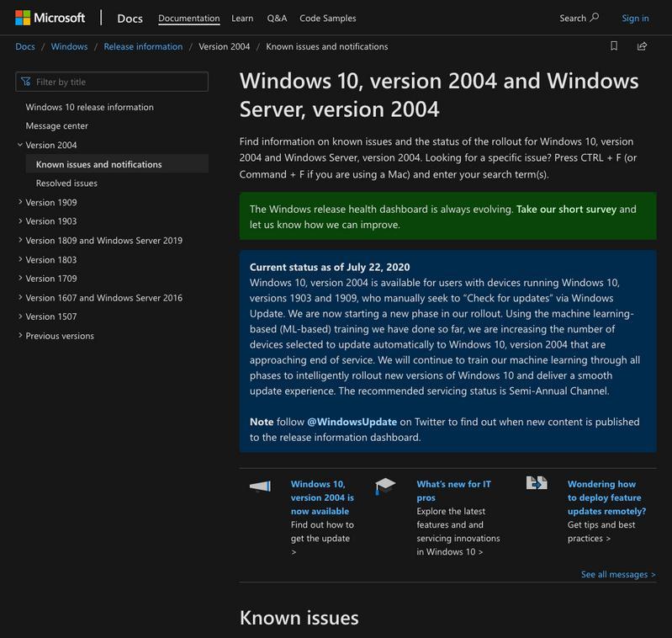
Task: Click the Microsoft logo
Action: [x=50, y=18]
